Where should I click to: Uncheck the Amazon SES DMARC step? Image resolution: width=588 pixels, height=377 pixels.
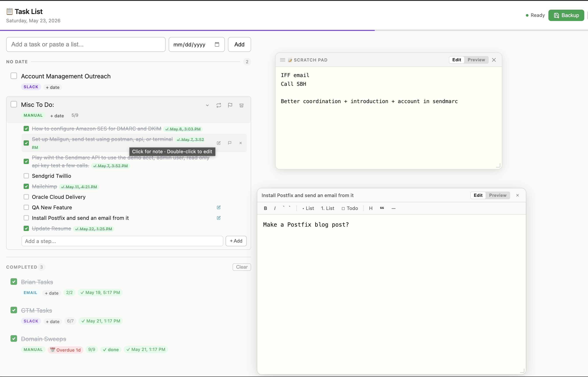pos(26,129)
